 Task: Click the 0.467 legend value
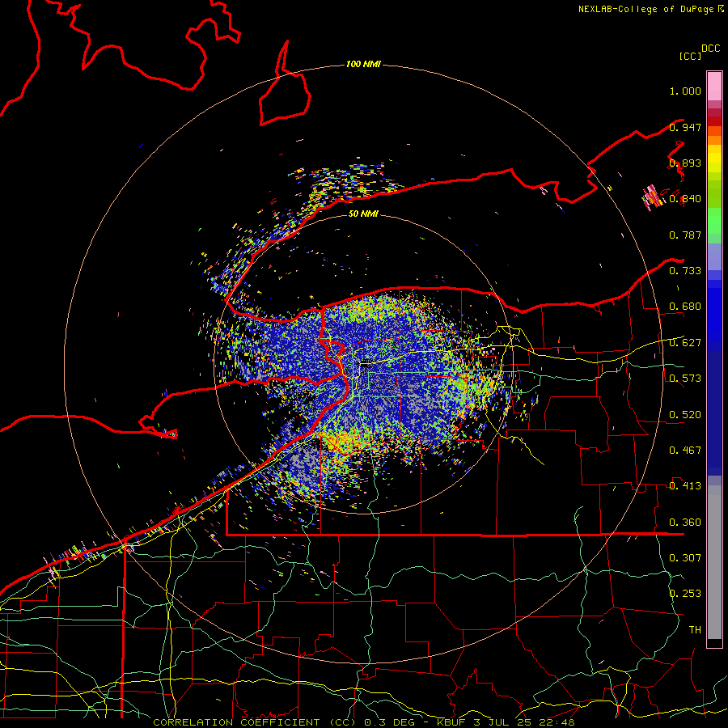tap(685, 451)
